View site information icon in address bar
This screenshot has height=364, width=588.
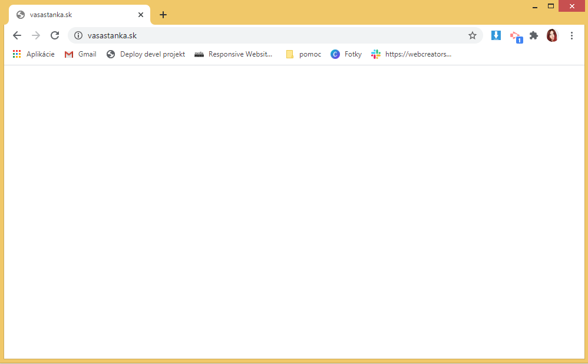pyautogui.click(x=78, y=35)
